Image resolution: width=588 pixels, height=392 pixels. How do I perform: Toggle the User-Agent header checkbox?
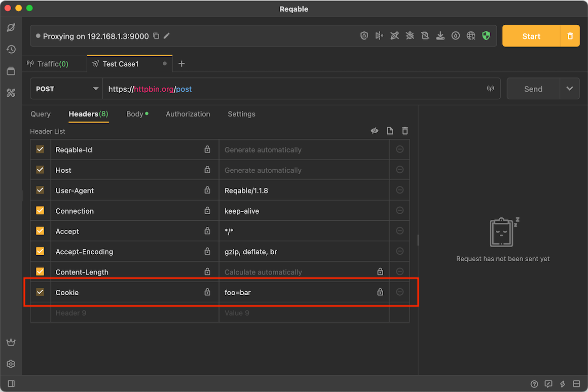(40, 190)
